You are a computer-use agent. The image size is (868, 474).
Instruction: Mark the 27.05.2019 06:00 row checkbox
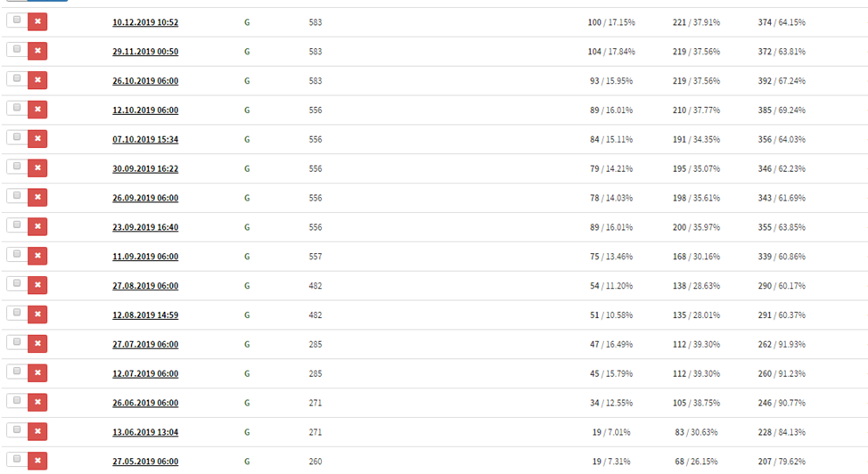click(16, 460)
